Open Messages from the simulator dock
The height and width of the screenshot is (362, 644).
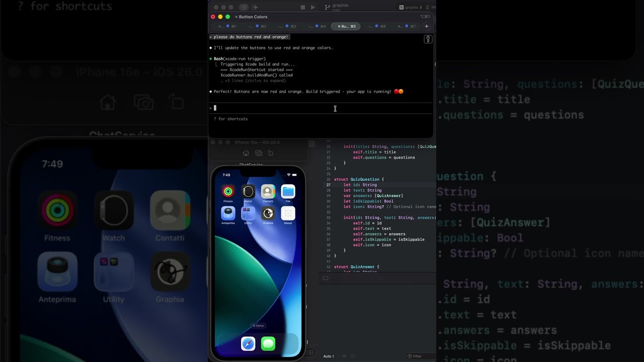point(267,343)
